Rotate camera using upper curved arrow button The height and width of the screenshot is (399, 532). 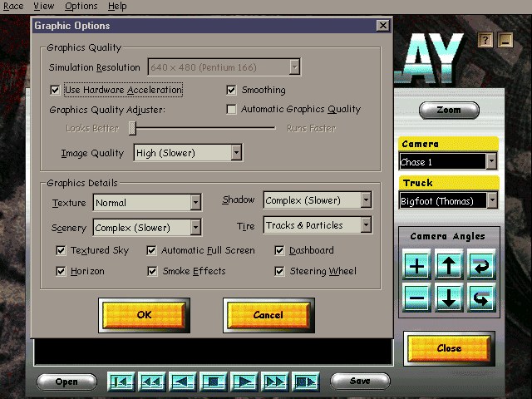[x=481, y=265]
